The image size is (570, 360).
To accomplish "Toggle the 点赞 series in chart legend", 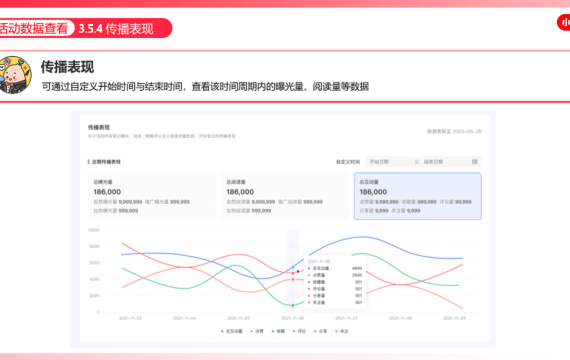I will pyautogui.click(x=257, y=331).
